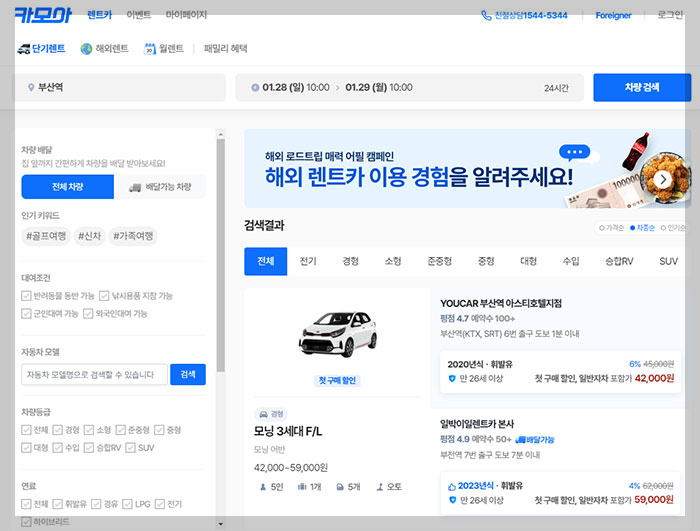Screen dimensions: 700x531
Task: Select 차종순 sort option
Action: (642, 228)
